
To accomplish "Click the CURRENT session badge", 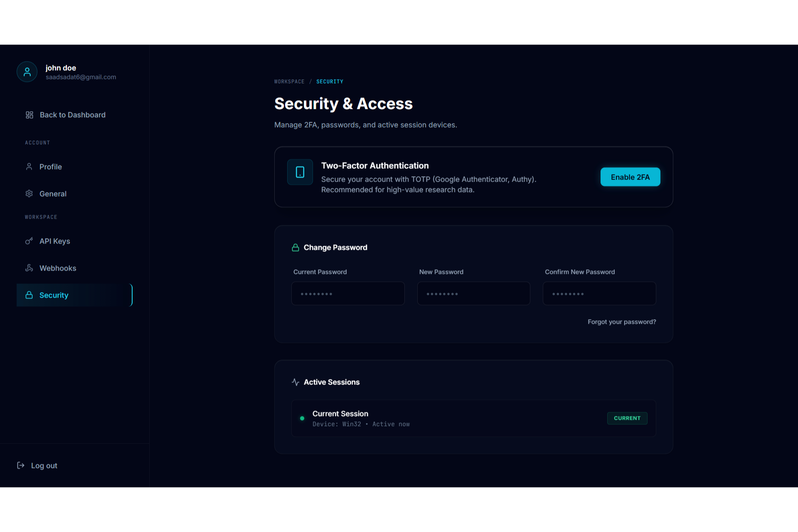I will point(627,418).
